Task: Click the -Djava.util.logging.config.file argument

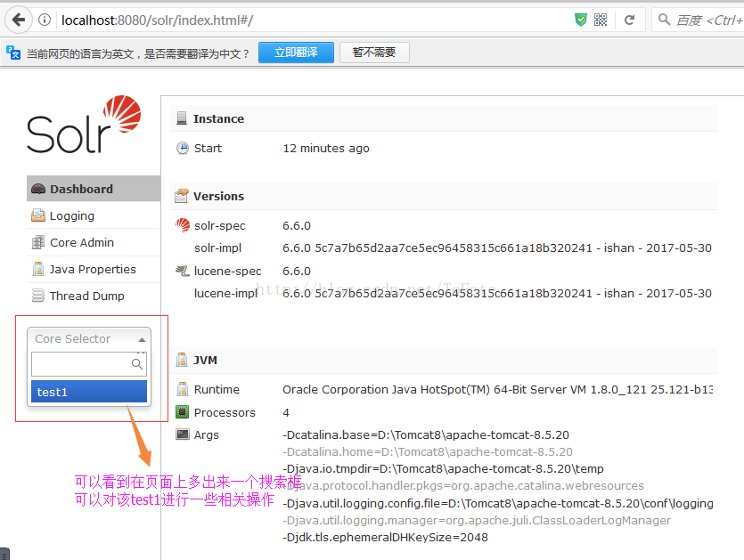Action: coord(498,503)
